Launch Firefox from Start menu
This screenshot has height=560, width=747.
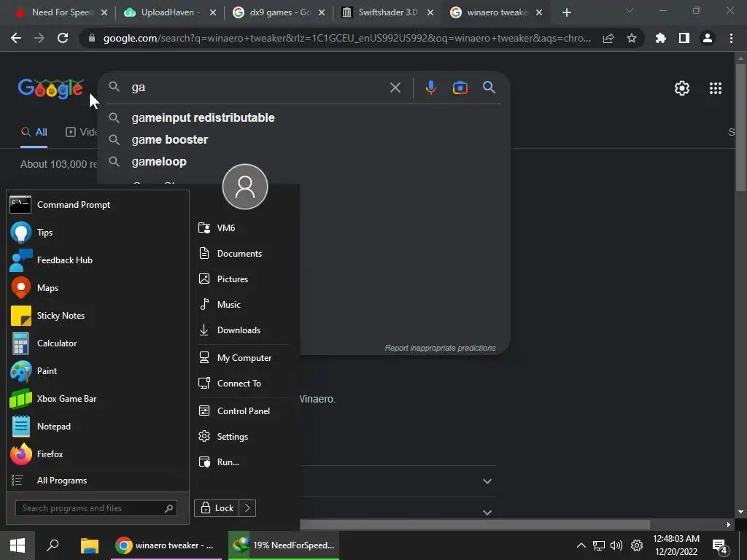[98, 454]
